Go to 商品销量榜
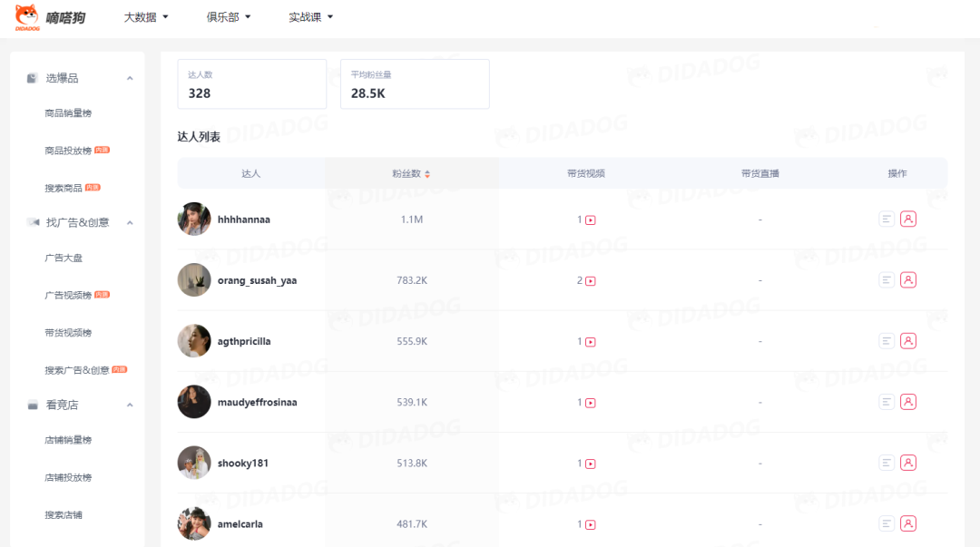Screen dimensions: 980x547 click(68, 113)
